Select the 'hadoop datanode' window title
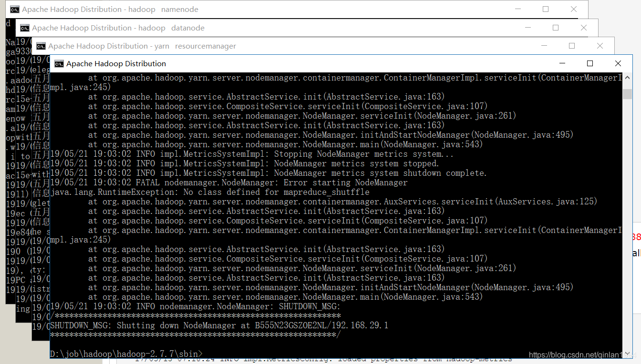This screenshot has width=641, height=364. click(x=118, y=28)
